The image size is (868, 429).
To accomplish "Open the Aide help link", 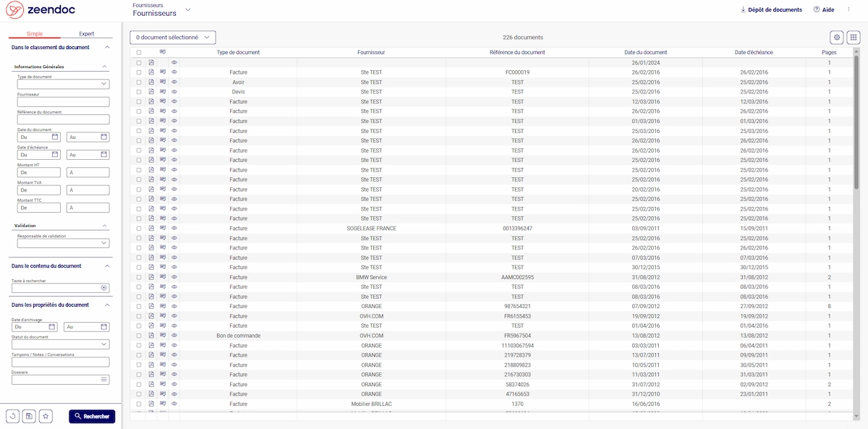I will pos(824,9).
